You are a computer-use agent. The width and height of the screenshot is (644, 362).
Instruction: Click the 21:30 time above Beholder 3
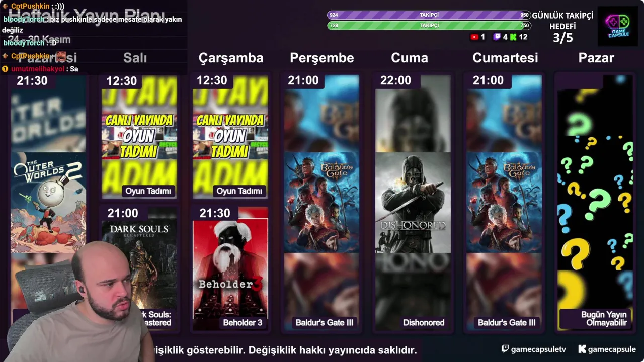[215, 213]
